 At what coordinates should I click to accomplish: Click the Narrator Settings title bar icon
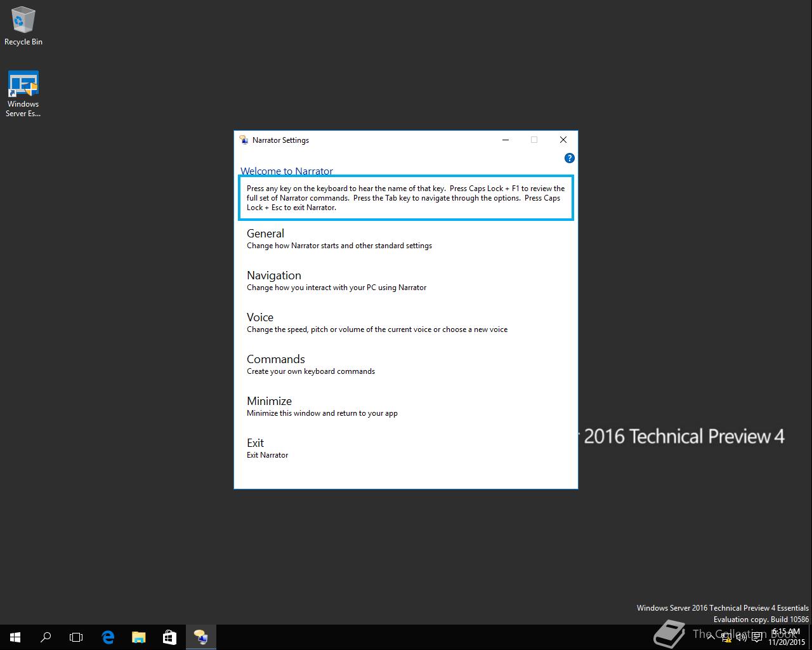(244, 140)
